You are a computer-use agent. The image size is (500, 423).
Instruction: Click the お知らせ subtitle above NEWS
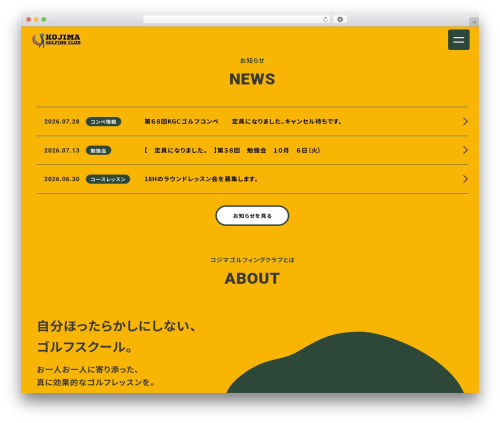coord(252,60)
